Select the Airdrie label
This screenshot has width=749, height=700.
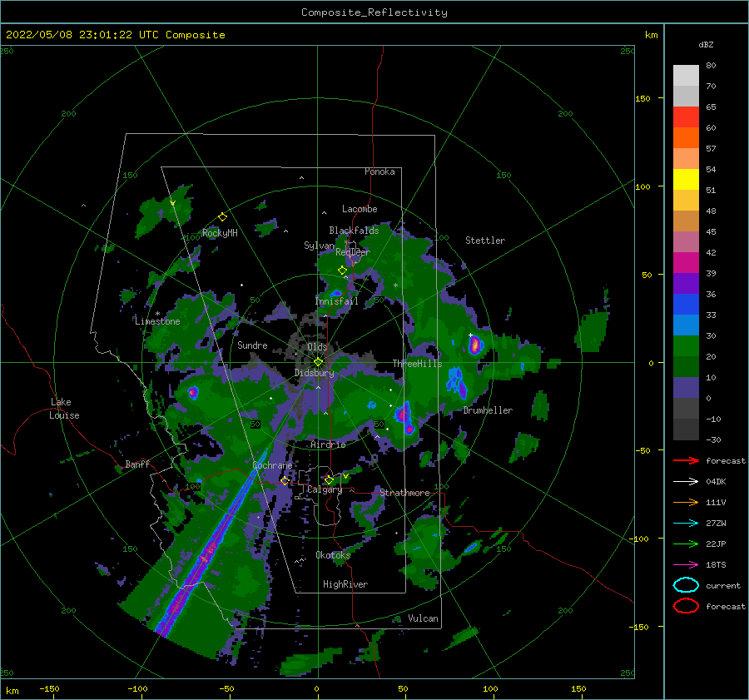[x=328, y=444]
